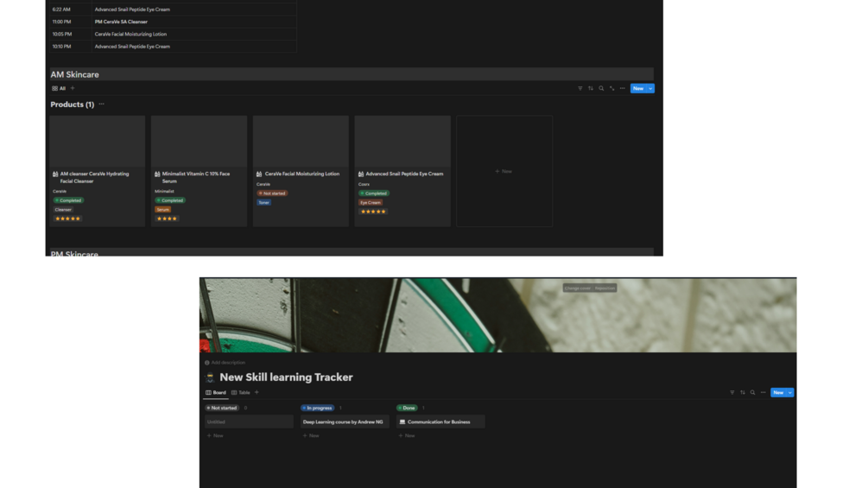Screen dimensions: 868x488
Task: Click Cleanser tag on AM cleanser card
Action: [63, 210]
